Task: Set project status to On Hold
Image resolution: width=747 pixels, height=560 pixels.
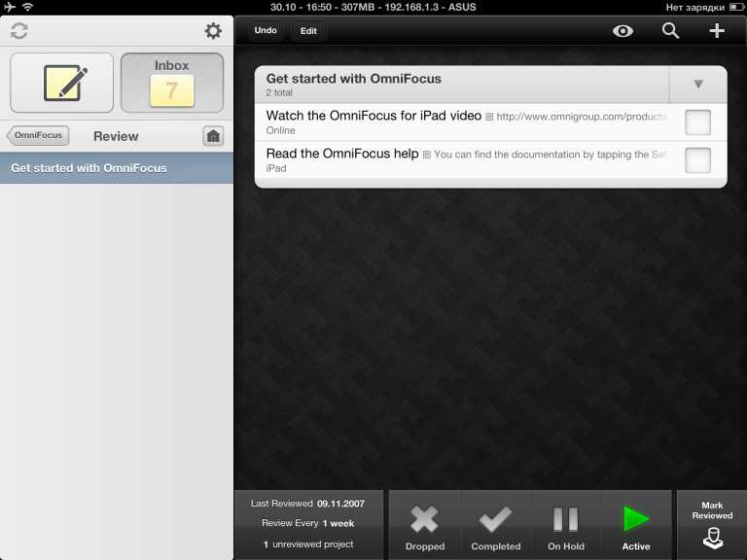Action: click(x=566, y=527)
